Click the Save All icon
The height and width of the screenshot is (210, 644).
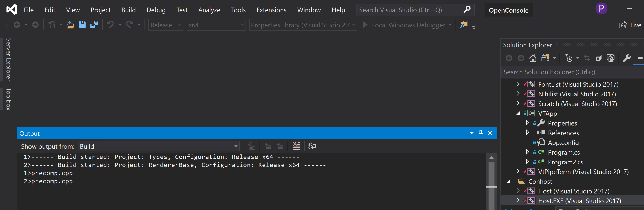[94, 25]
